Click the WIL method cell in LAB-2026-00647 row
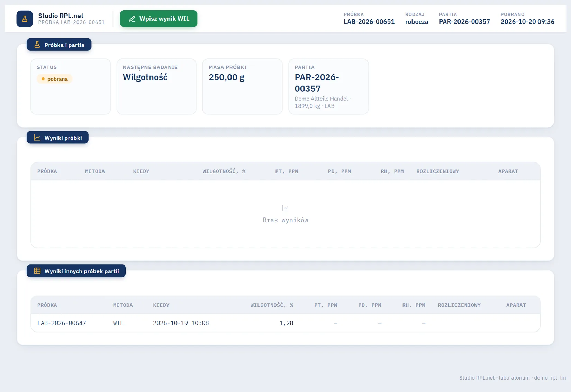The image size is (571, 392). (x=118, y=323)
